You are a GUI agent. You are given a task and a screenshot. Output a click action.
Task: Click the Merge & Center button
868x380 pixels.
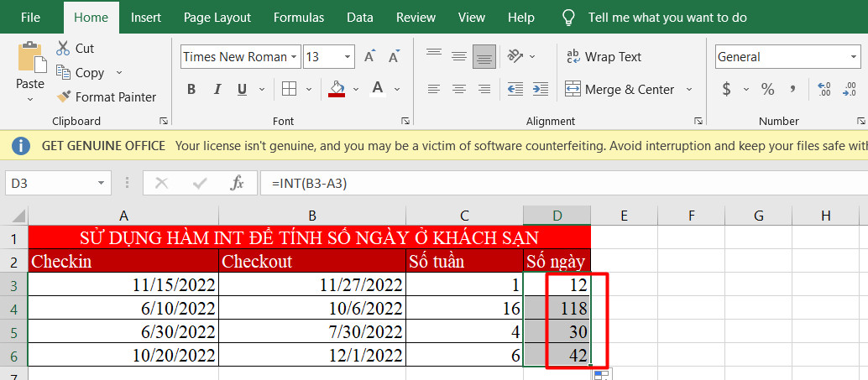pyautogui.click(x=620, y=89)
